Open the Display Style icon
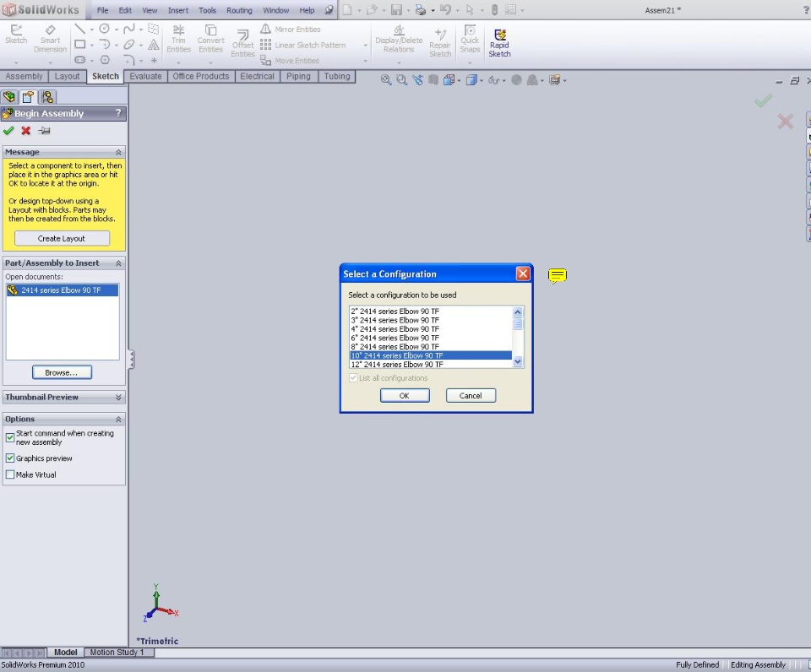811x672 pixels. click(471, 80)
